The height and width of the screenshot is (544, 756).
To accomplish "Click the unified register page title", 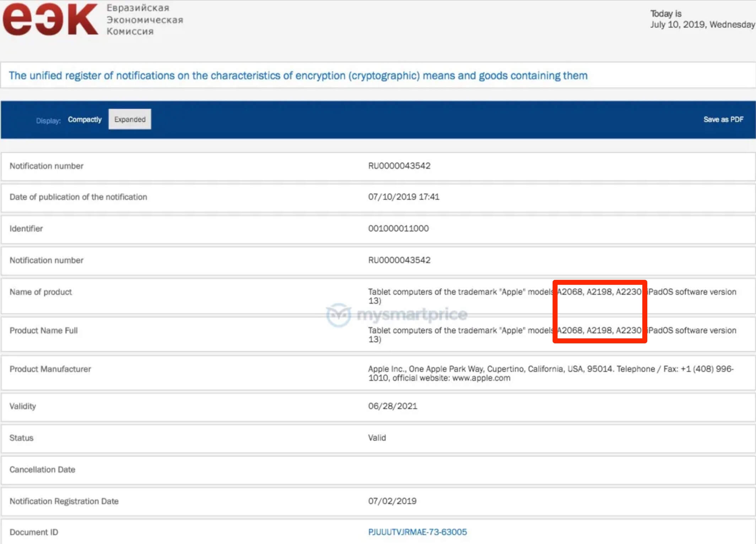I will click(x=298, y=75).
